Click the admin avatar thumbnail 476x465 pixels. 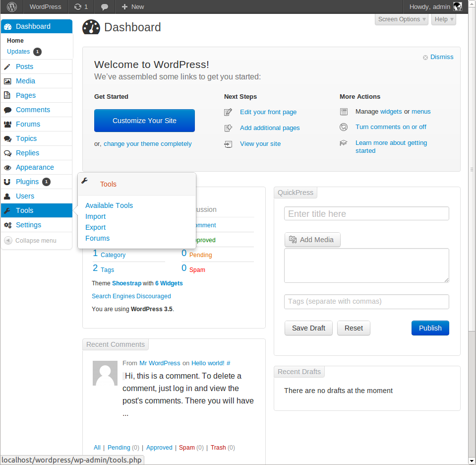click(x=458, y=6)
